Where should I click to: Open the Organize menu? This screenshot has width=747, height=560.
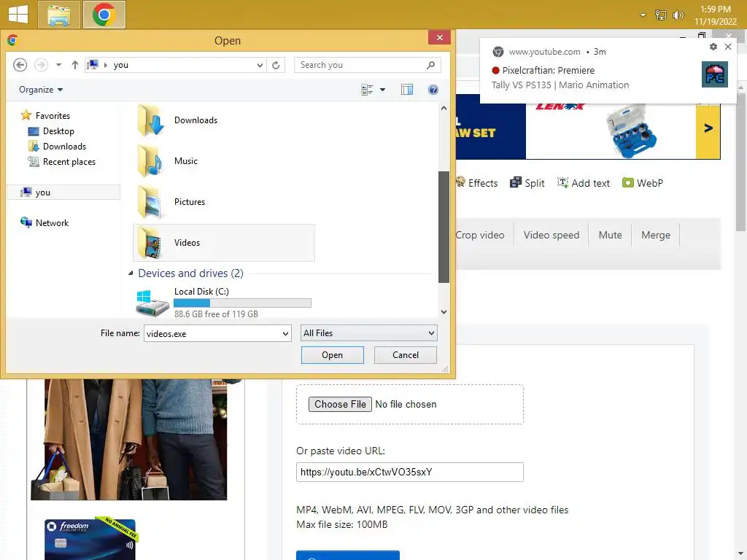(41, 90)
